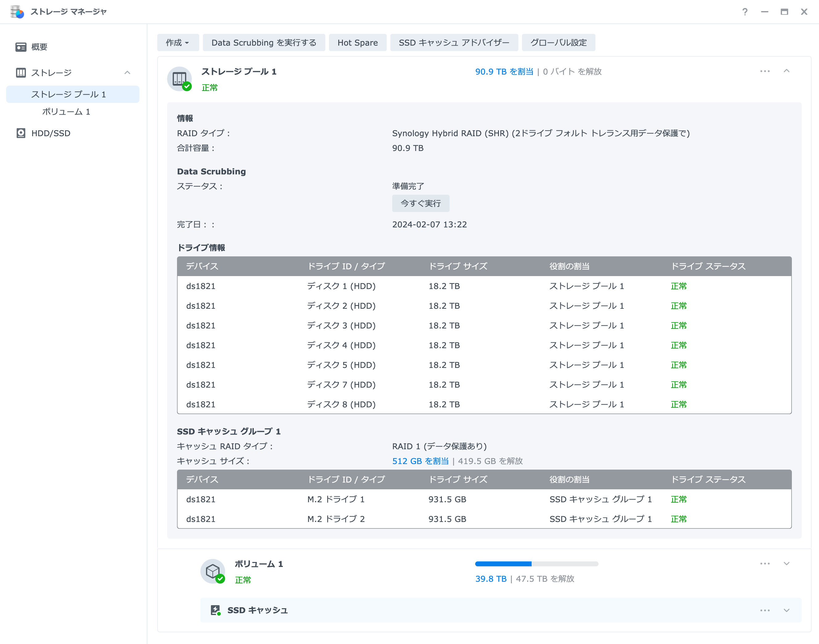This screenshot has width=819, height=644.
Task: Click the Storage Pool 1 status icon
Action: [x=179, y=79]
